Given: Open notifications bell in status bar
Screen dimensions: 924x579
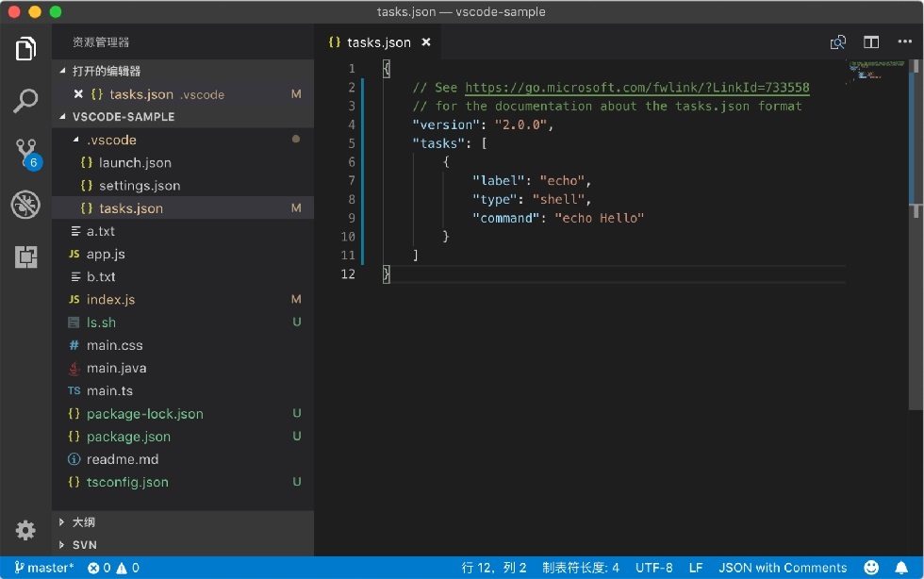Looking at the screenshot, I should click(901, 567).
